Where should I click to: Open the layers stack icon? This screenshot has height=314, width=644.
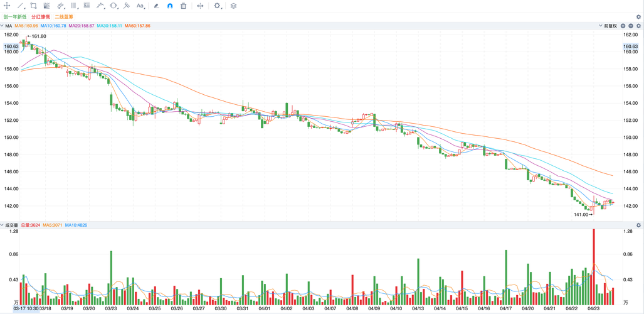pos(233,6)
